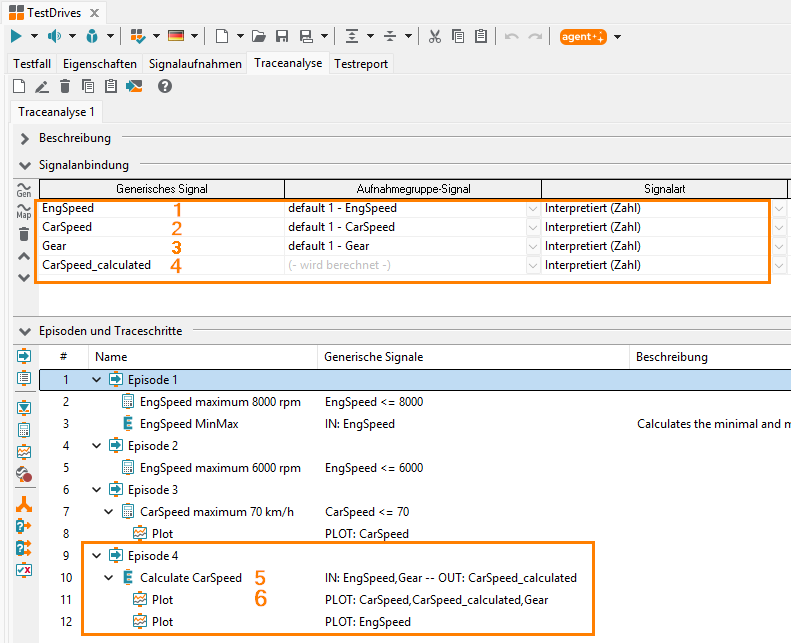Screen dimensions: 791x643
Task: Click the German flag language icon
Action: (176, 36)
